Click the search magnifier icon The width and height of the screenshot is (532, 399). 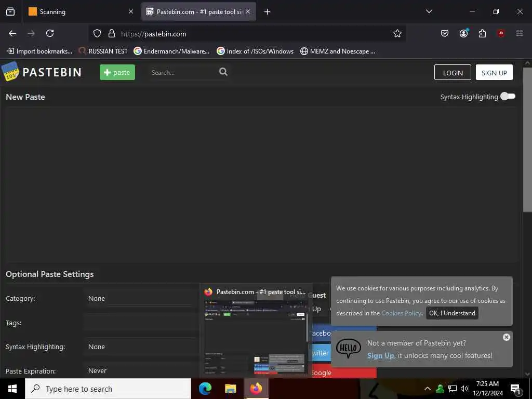click(223, 72)
